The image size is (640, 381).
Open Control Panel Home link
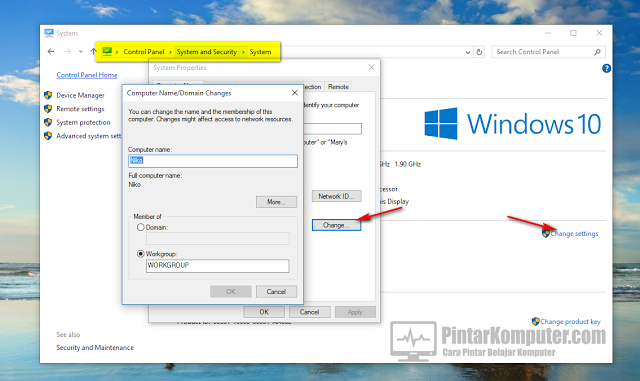[87, 75]
